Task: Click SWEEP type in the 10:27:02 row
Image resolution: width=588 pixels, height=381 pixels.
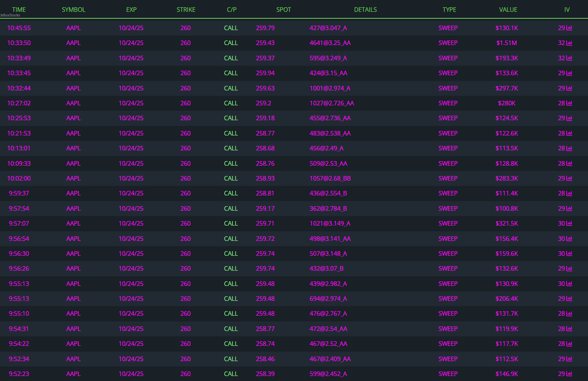Action: click(448, 103)
